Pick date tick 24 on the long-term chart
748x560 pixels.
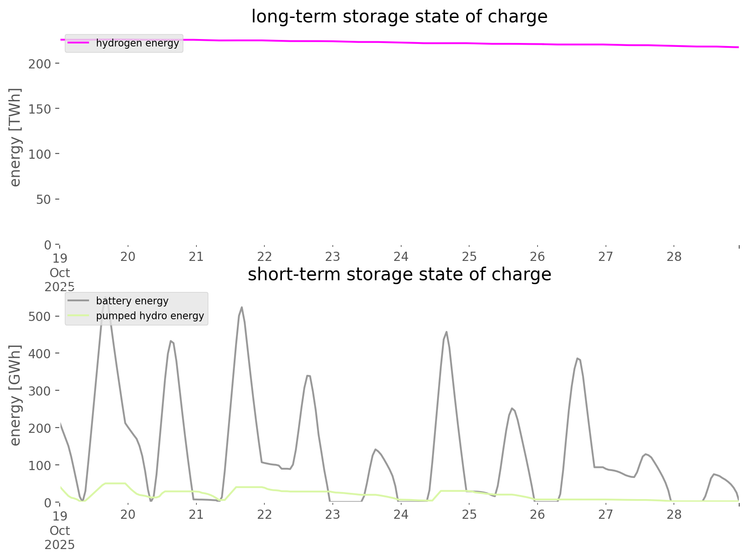(401, 257)
